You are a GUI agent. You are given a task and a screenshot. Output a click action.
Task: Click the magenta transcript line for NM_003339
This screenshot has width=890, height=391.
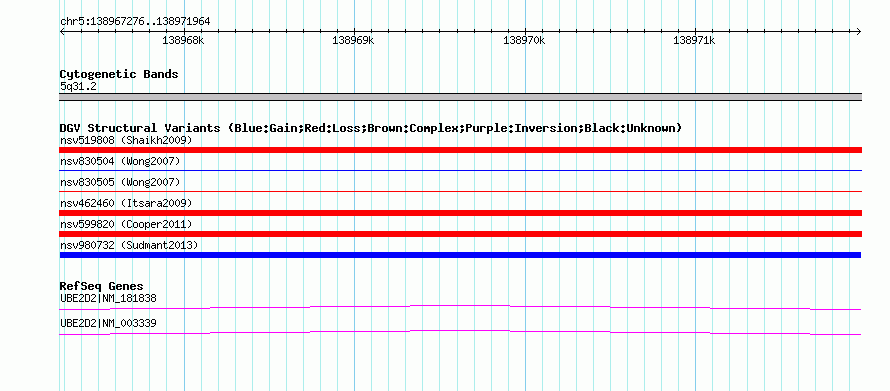coord(460,332)
